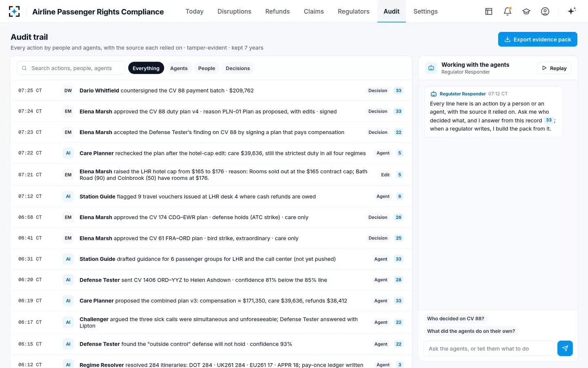Focus the Ask the agents input field

click(489, 348)
